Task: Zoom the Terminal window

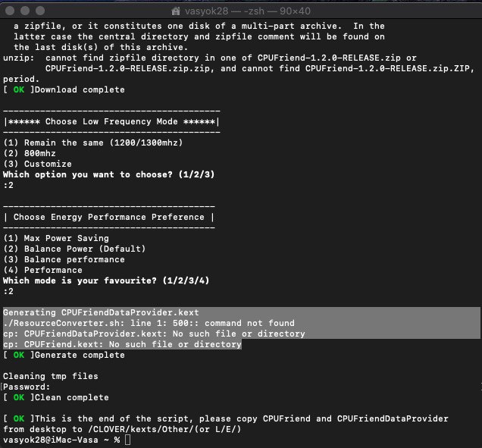Action: (x=40, y=11)
